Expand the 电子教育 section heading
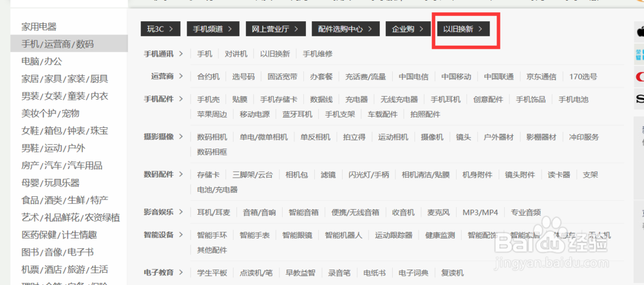644x285 pixels. pos(164,272)
